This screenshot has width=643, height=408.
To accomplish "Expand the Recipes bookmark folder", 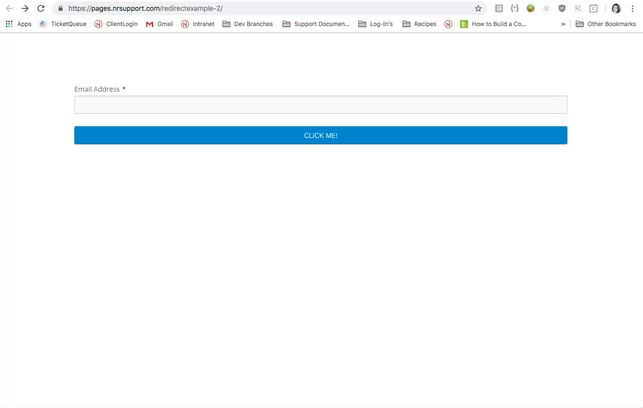I will coord(419,24).
